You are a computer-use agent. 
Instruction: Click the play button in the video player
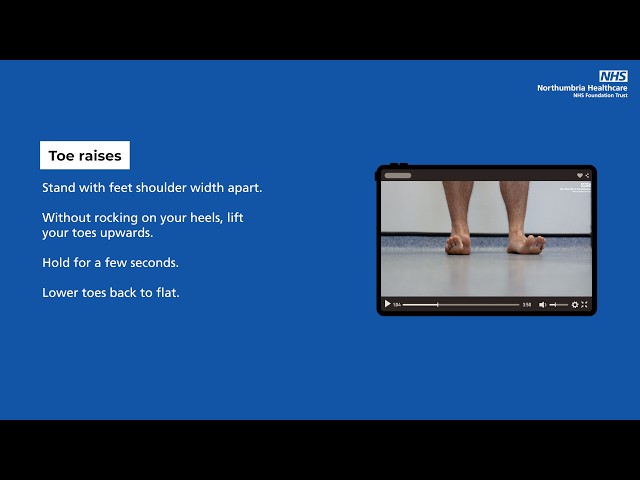pyautogui.click(x=387, y=304)
